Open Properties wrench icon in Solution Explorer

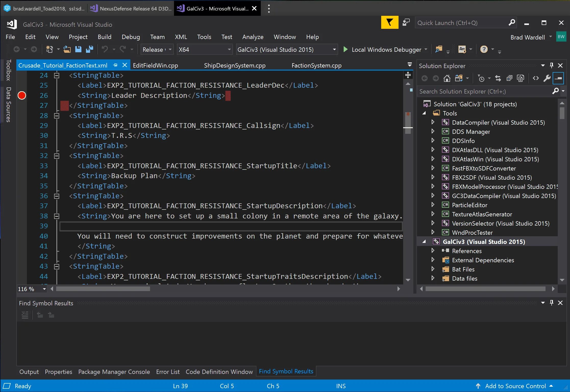(x=547, y=78)
